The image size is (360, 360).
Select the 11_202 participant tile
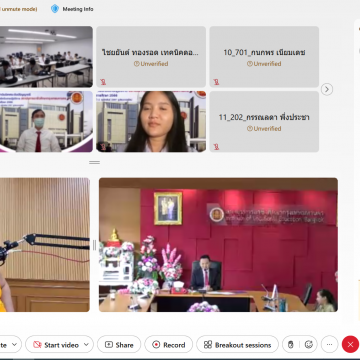coord(264,122)
